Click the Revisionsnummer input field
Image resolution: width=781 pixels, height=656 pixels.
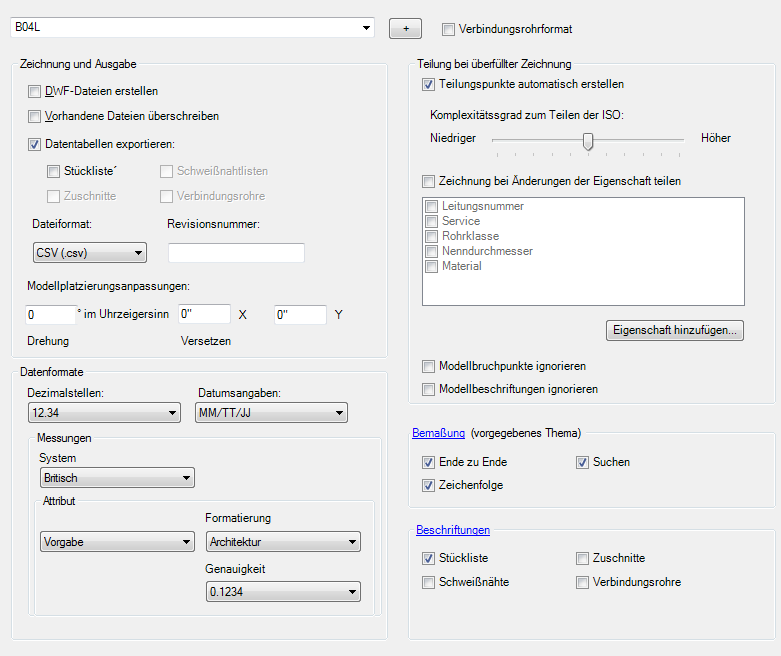[236, 252]
